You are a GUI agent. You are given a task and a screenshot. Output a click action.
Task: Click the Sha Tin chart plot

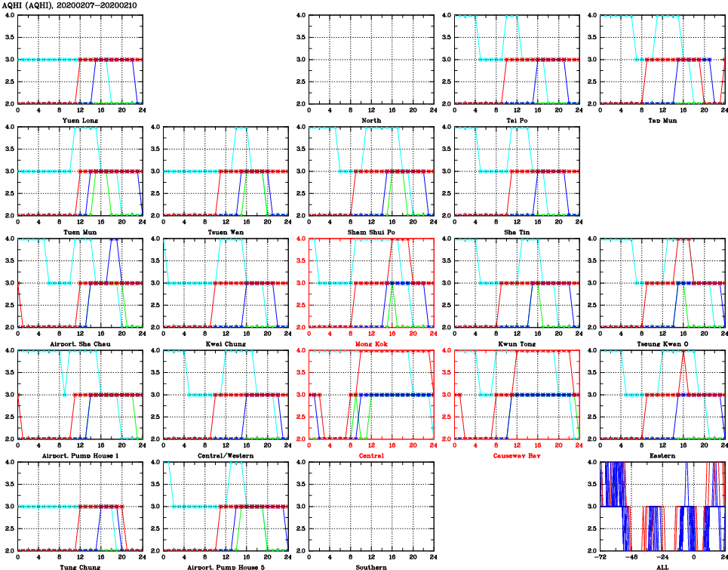click(x=517, y=171)
